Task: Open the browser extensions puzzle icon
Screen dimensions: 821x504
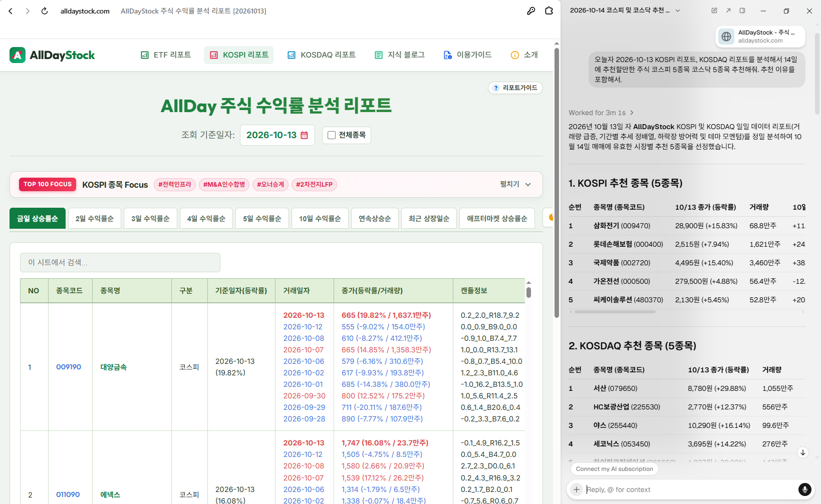Action: tap(549, 11)
